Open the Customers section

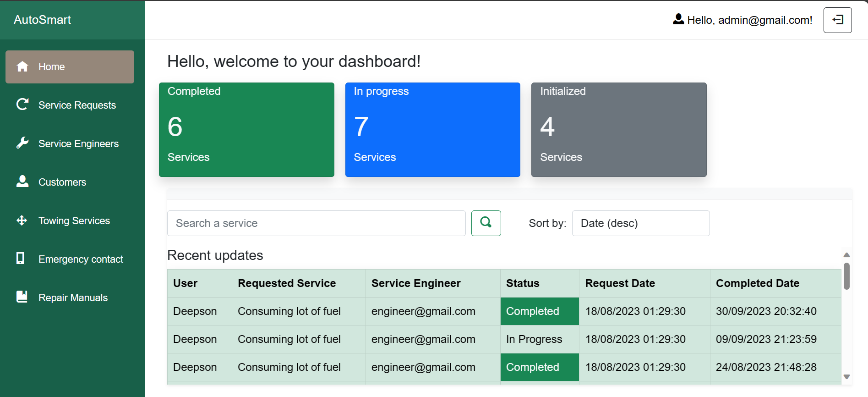pyautogui.click(x=70, y=182)
